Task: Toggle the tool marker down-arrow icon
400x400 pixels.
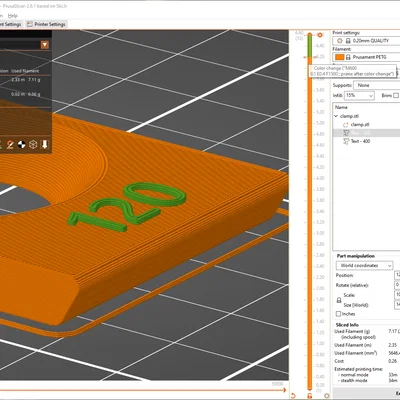Action: coord(45,144)
